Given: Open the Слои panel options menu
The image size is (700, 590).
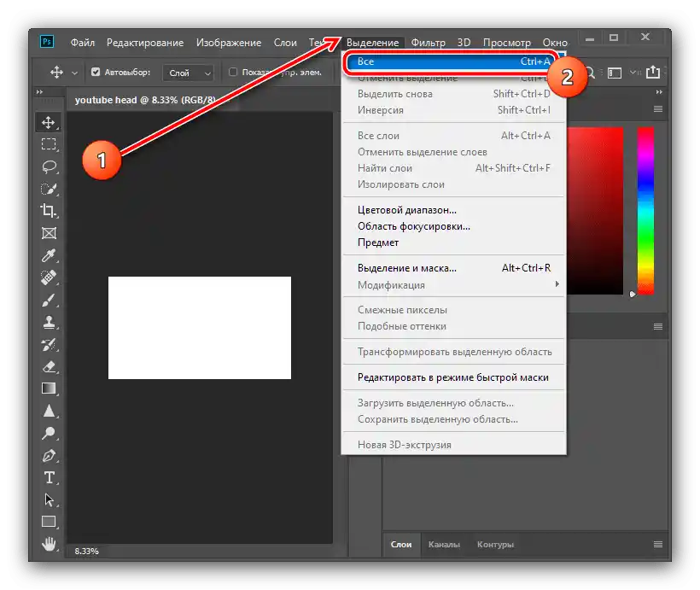Looking at the screenshot, I should click(x=658, y=544).
